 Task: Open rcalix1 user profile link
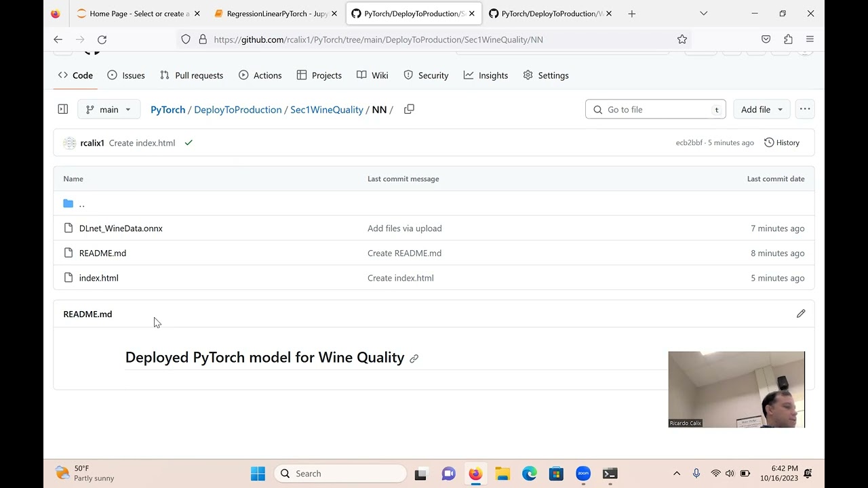tap(92, 143)
